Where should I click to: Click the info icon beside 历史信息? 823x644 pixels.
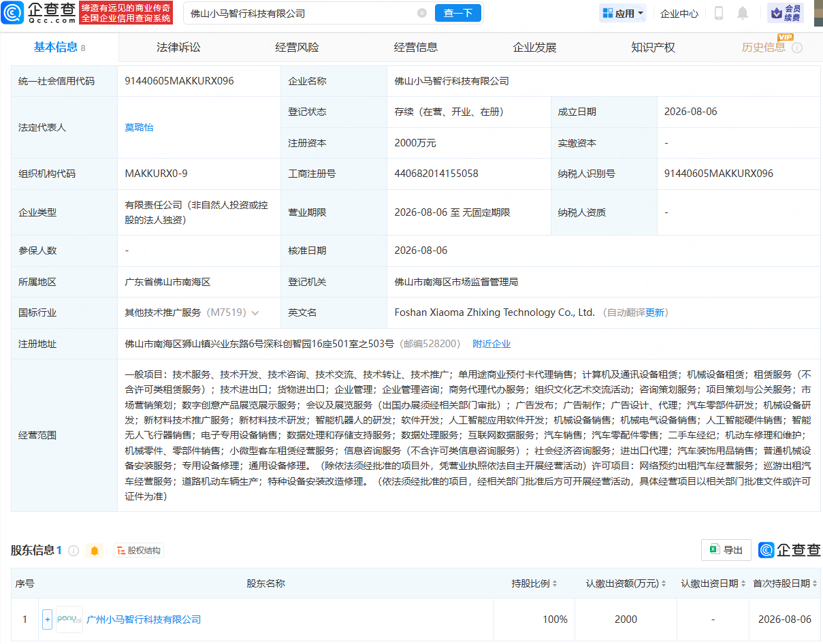click(x=797, y=48)
